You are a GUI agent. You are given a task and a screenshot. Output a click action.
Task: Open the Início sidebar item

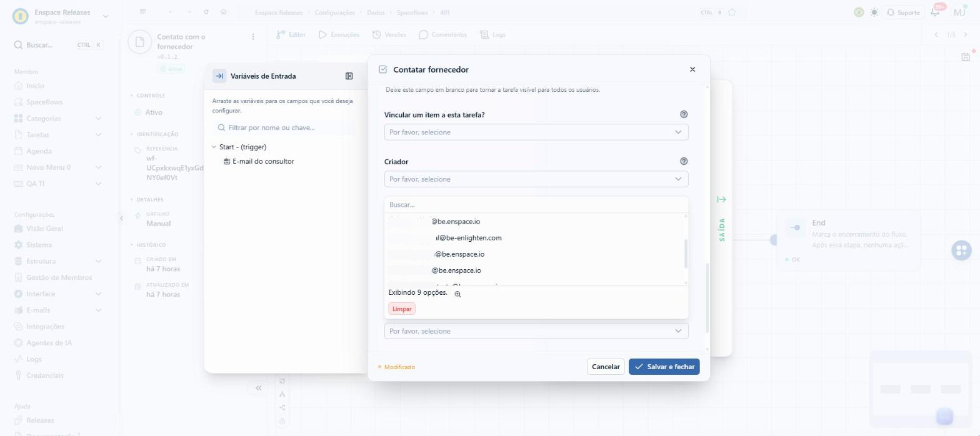35,86
